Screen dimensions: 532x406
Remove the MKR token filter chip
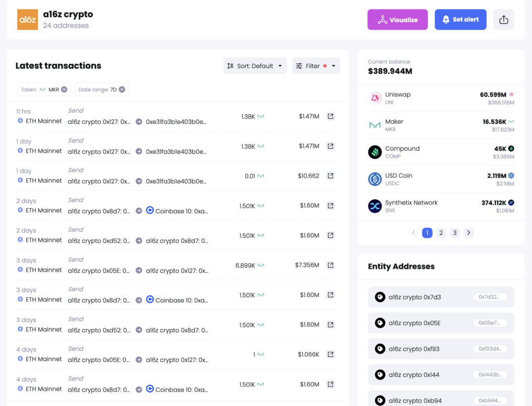[64, 89]
